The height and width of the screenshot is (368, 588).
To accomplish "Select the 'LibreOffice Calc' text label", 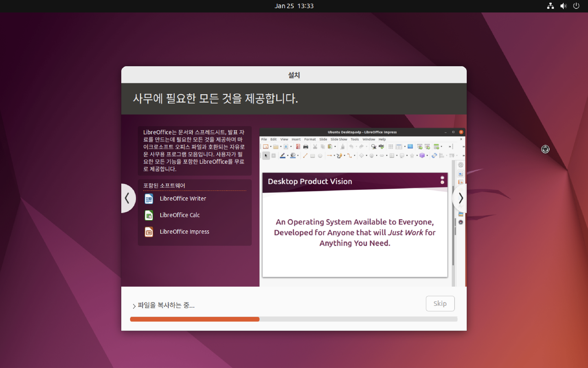I will tap(179, 215).
